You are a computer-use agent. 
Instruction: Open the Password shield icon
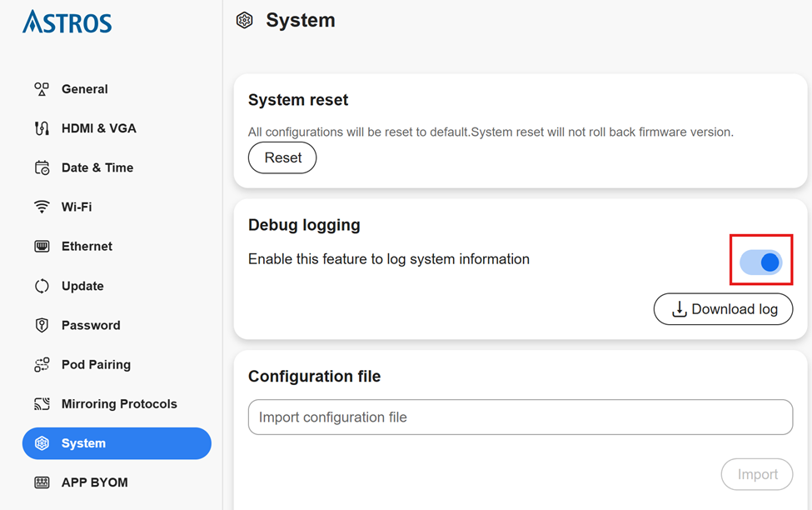pyautogui.click(x=42, y=325)
